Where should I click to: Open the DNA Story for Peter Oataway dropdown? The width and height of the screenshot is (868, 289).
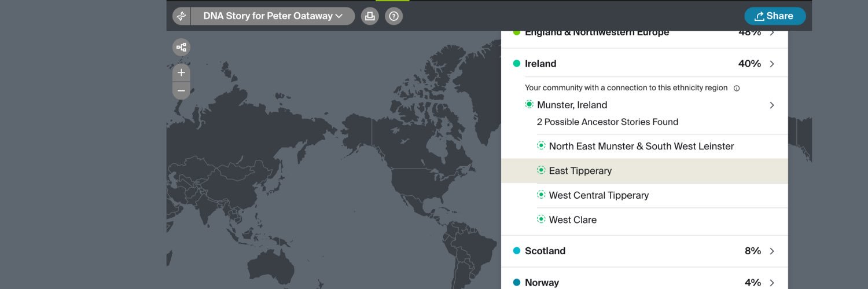(273, 16)
